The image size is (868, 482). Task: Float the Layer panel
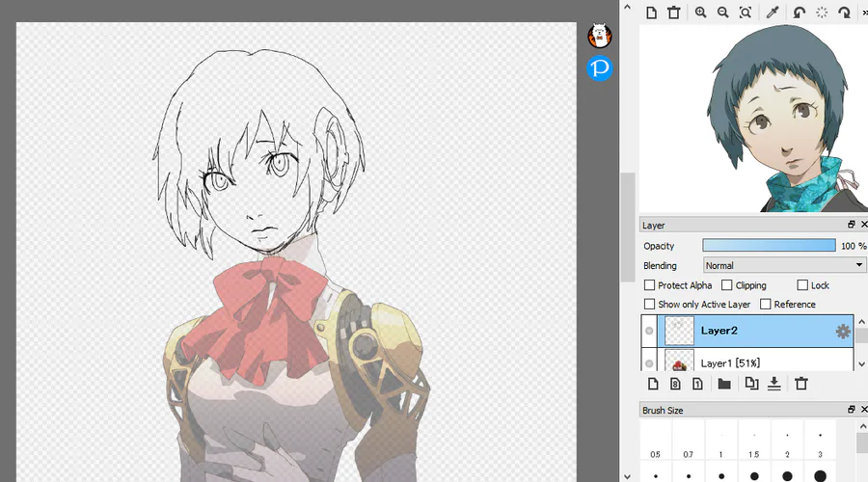(852, 224)
